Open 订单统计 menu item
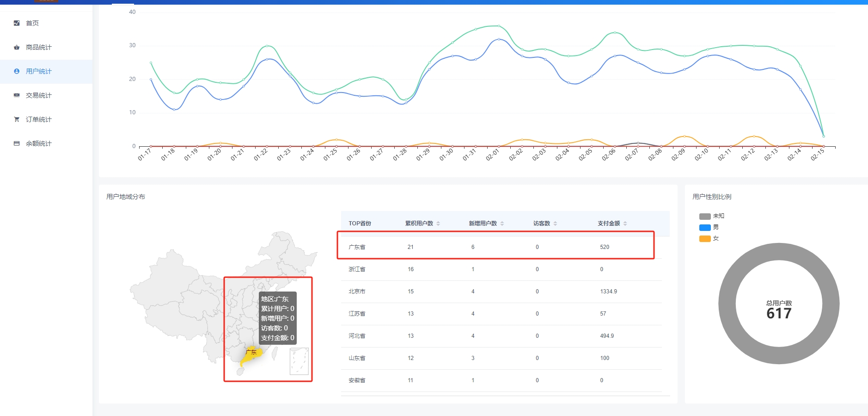 point(46,119)
